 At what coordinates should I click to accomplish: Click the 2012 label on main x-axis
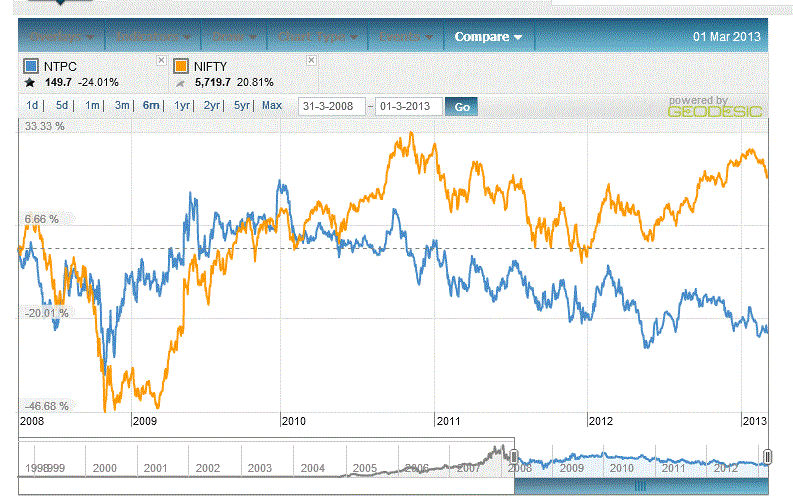[601, 421]
